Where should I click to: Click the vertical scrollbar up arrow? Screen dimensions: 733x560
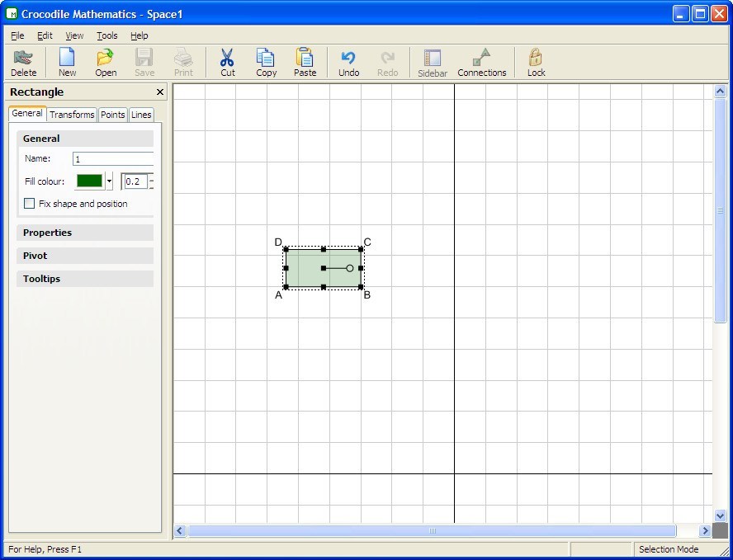point(720,91)
